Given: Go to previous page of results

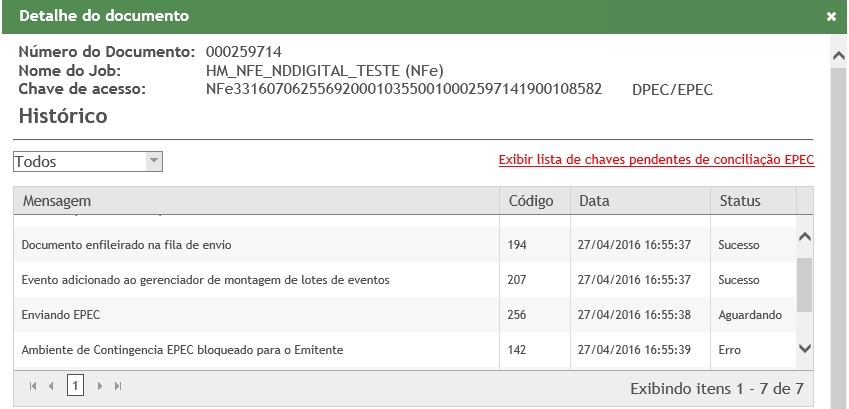Looking at the screenshot, I should (47, 386).
